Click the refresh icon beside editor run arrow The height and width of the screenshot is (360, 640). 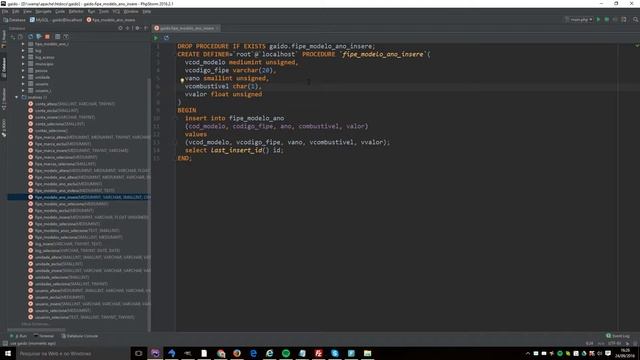(166, 38)
